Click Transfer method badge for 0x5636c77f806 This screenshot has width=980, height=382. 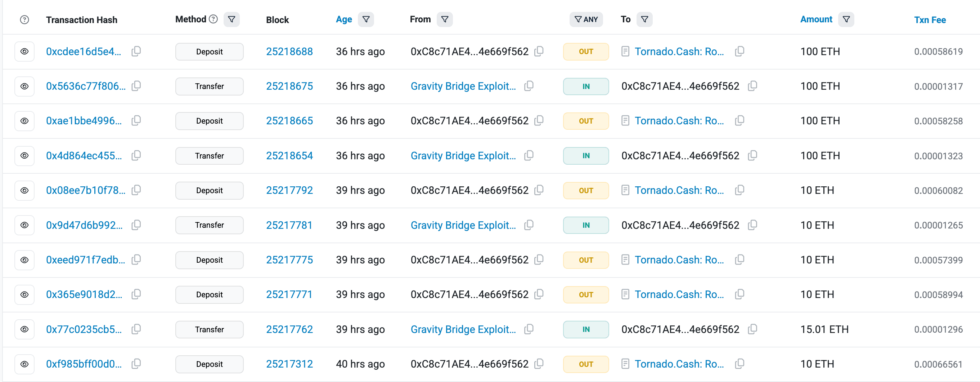tap(209, 86)
